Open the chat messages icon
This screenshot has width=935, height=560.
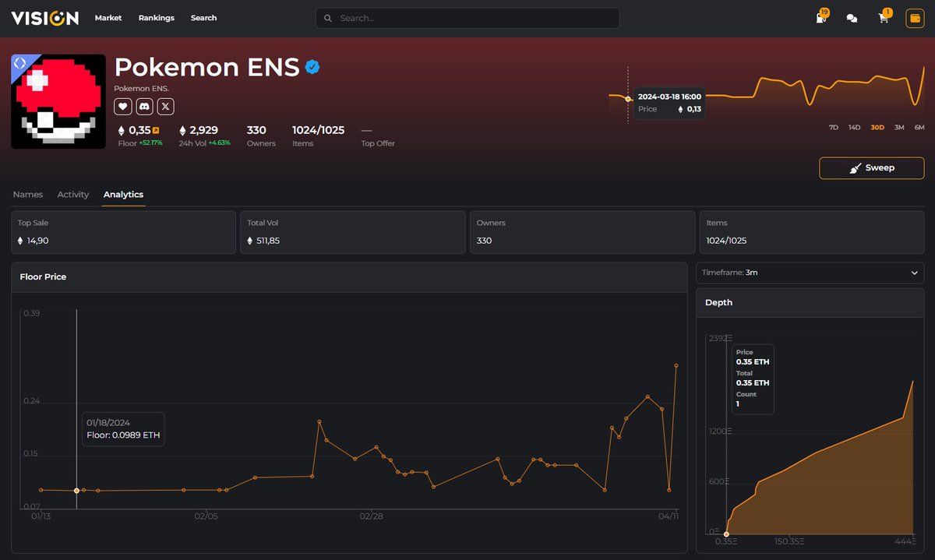pyautogui.click(x=852, y=18)
